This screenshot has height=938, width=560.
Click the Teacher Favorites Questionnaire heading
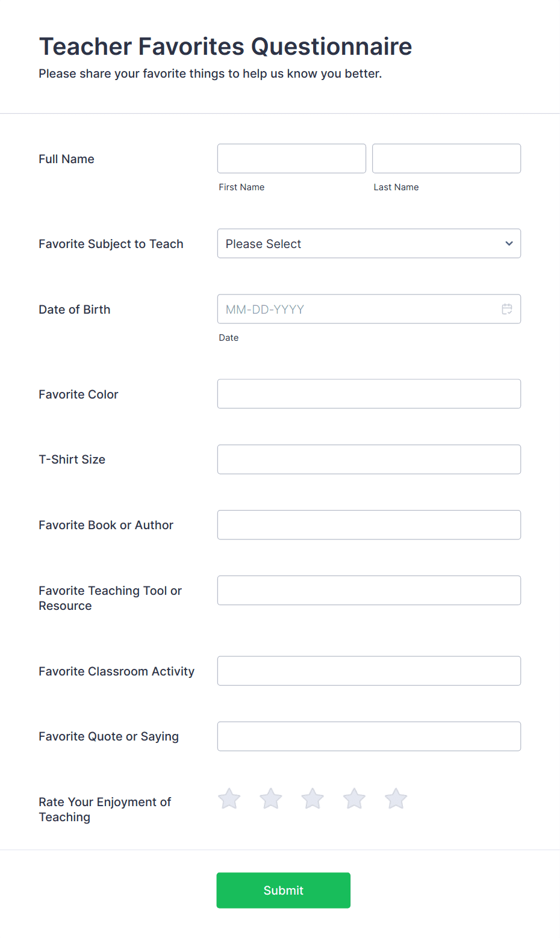225,46
